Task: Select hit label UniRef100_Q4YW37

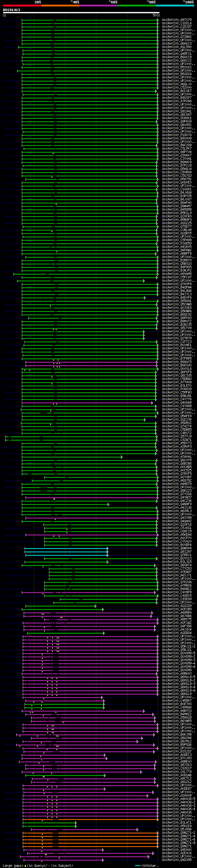Action: click(177, 497)
